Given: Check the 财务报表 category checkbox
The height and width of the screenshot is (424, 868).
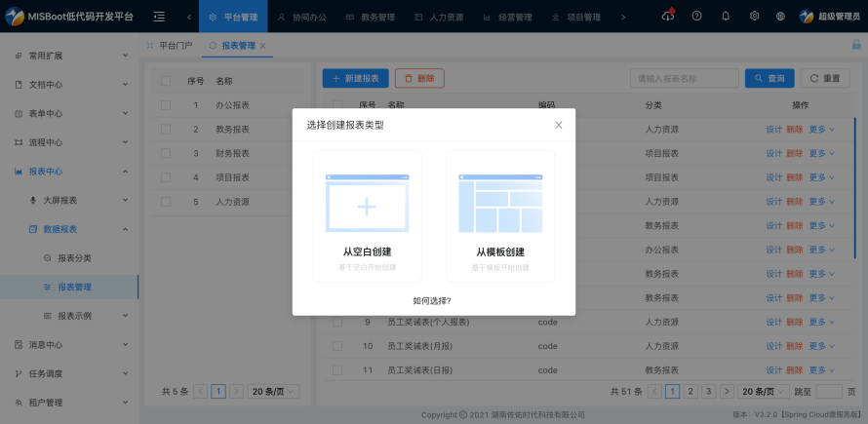Looking at the screenshot, I should (166, 153).
